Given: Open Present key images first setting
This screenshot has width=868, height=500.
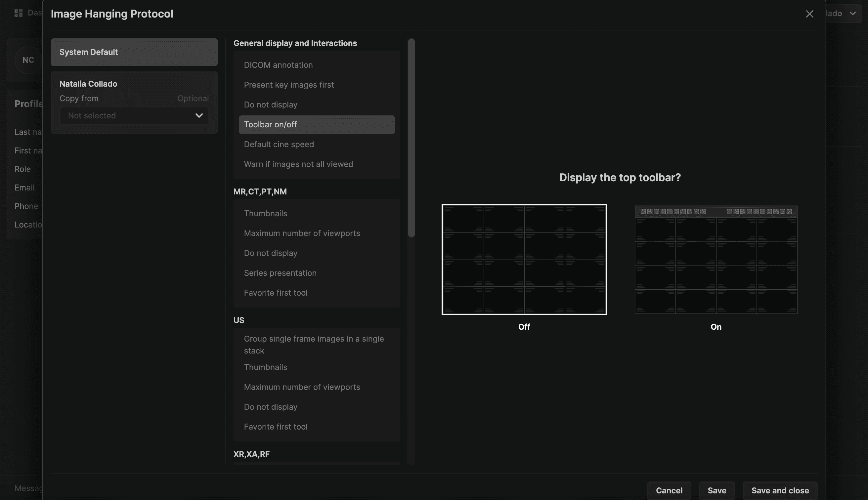Looking at the screenshot, I should point(288,85).
